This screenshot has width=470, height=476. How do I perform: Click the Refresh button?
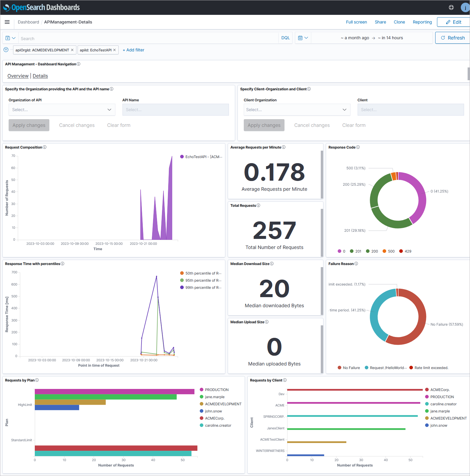[x=452, y=38]
